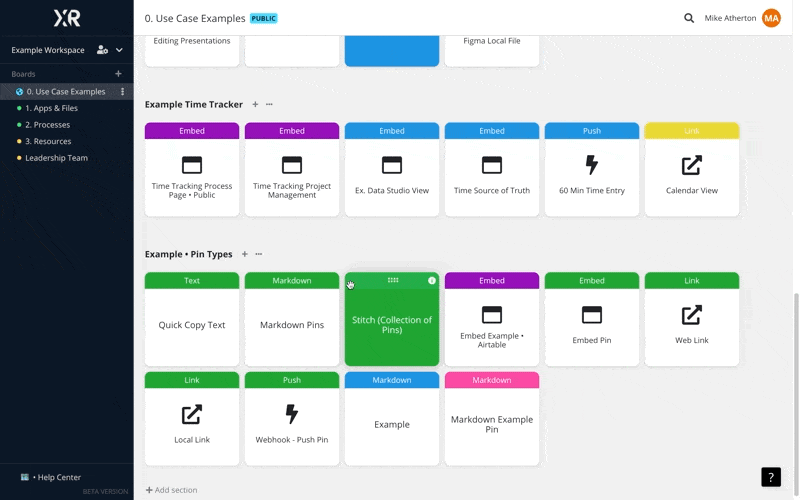
Task: Trigger the Webhook - Push Pin
Action: tap(292, 419)
